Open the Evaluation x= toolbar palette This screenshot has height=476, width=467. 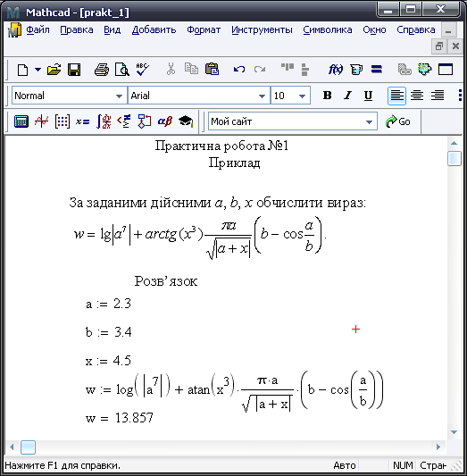82,121
